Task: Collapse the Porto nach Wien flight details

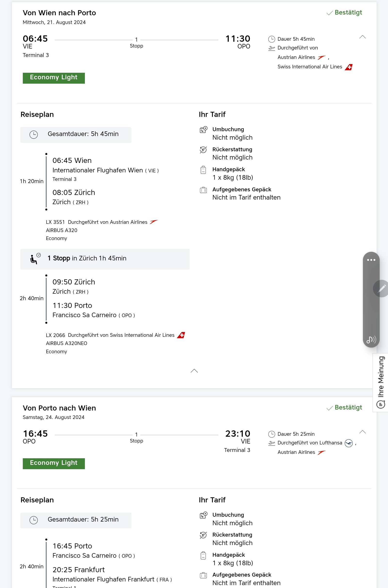Action: [362, 432]
